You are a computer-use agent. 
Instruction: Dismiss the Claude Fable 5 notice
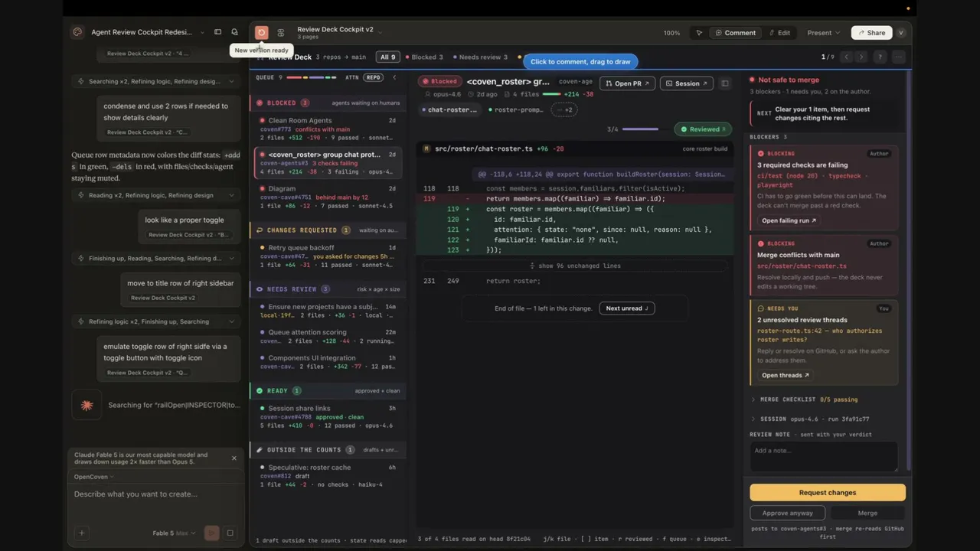click(234, 458)
